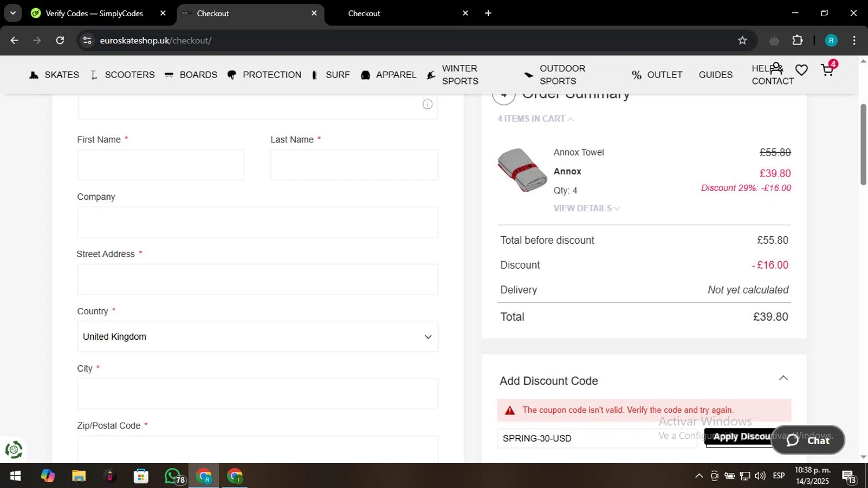Switch to Verify Codes — SimplyCodes tab
The image size is (868, 488).
(94, 13)
